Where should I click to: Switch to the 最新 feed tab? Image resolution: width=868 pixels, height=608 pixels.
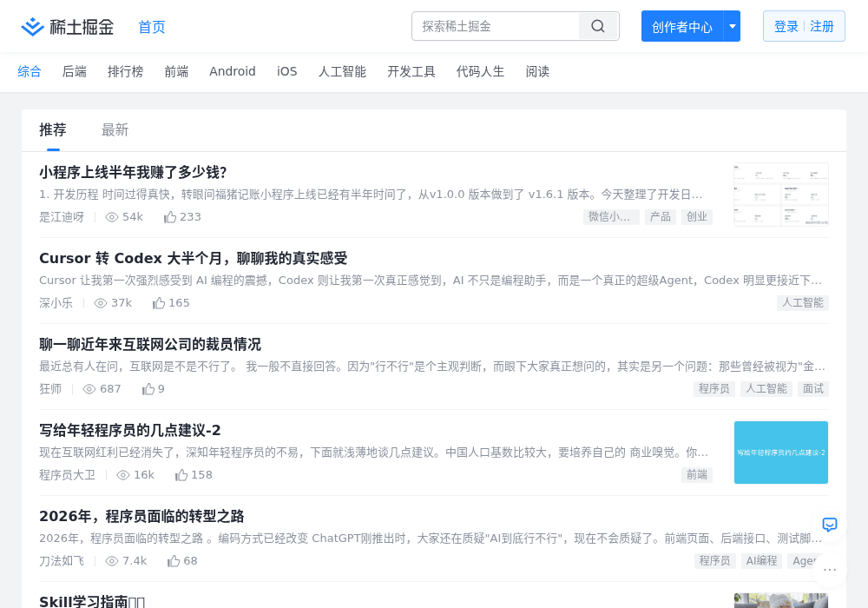[x=115, y=130]
